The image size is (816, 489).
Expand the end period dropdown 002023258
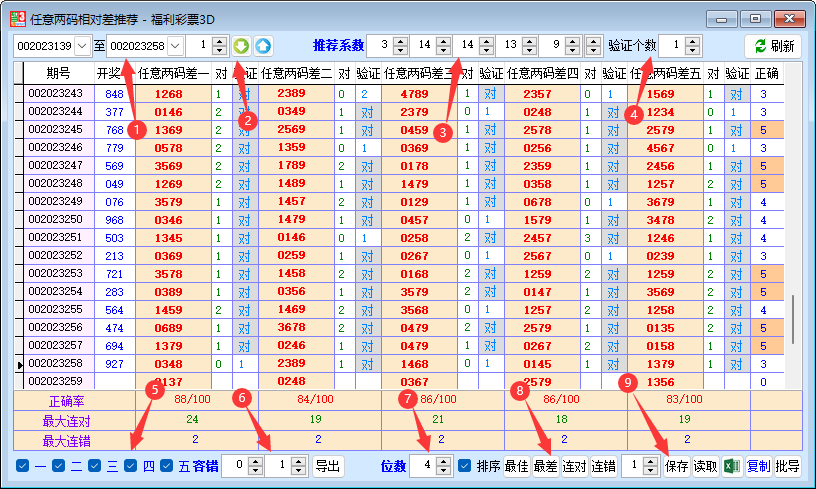click(x=175, y=46)
